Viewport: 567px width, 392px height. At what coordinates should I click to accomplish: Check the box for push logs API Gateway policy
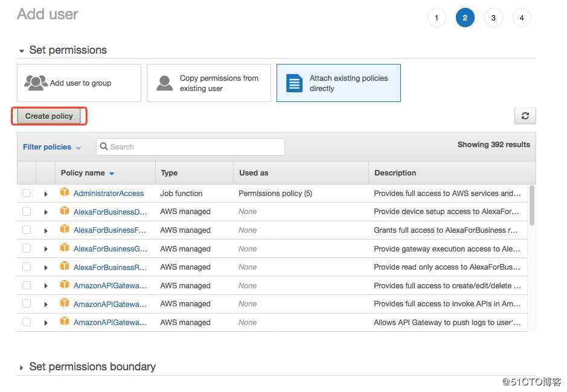[27, 322]
